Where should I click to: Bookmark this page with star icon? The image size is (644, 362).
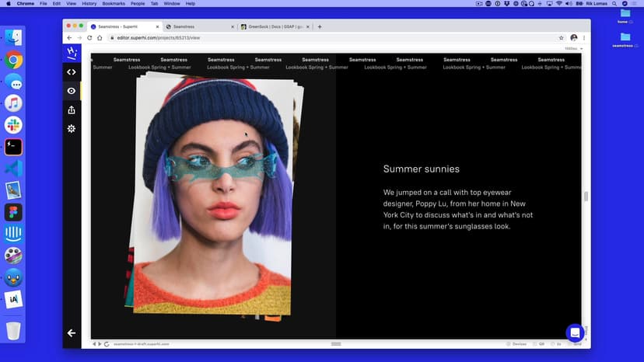pos(561,37)
